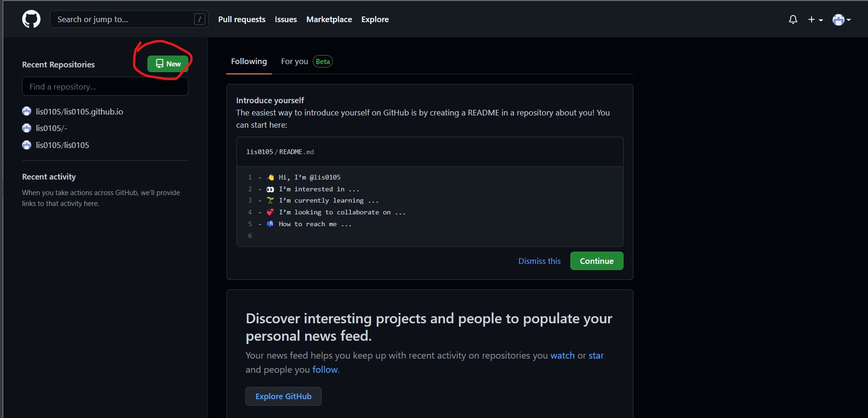Open the user profile avatar menu
This screenshot has width=868, height=418.
pos(841,19)
